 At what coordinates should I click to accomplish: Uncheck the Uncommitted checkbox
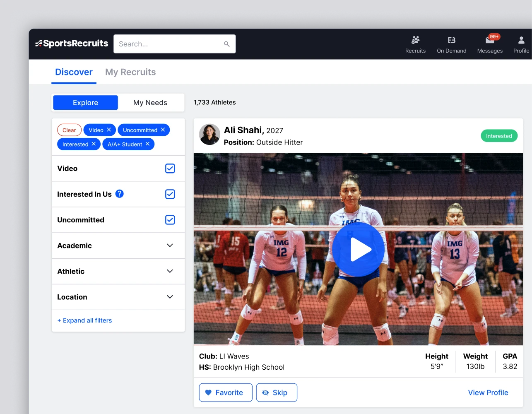tap(170, 220)
